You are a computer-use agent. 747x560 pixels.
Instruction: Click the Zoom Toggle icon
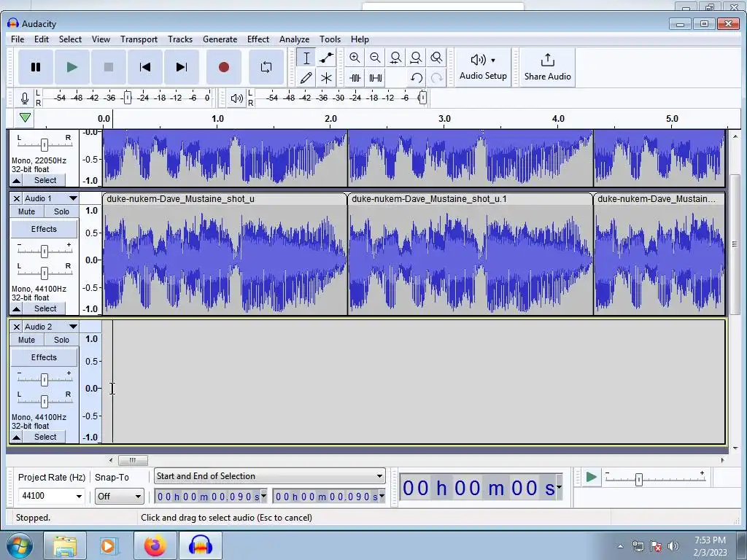tap(436, 58)
